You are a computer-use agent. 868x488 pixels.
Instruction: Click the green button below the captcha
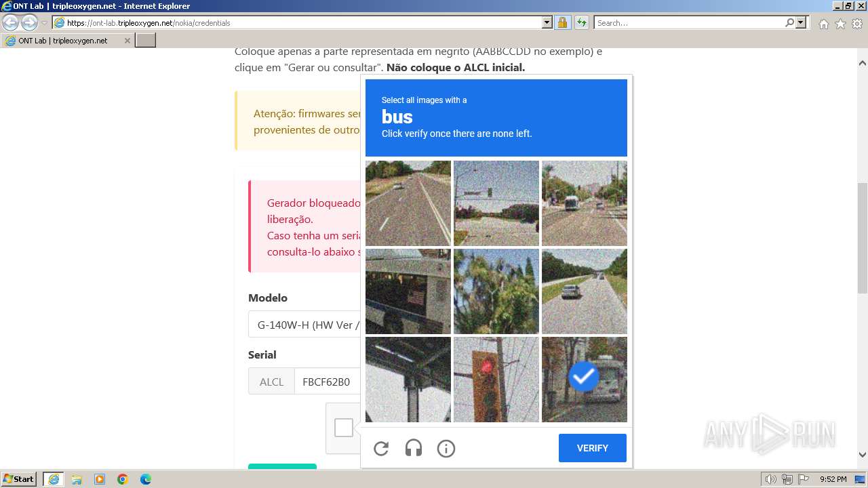coord(282,466)
